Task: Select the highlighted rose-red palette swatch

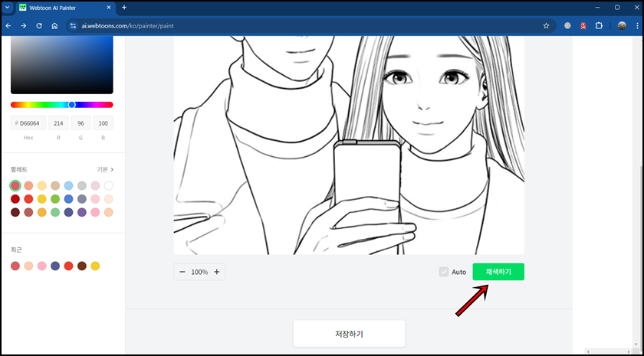Action: click(15, 186)
